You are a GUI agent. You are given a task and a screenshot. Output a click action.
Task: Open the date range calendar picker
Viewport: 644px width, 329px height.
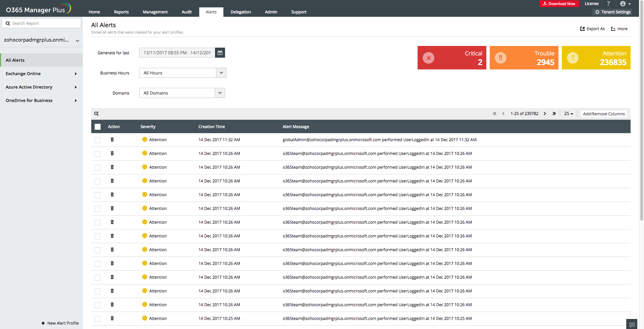(220, 53)
